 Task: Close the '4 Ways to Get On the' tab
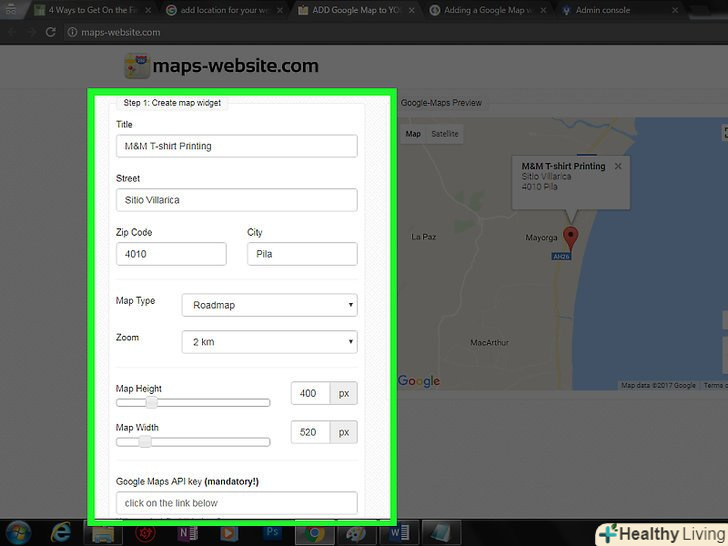[148, 10]
